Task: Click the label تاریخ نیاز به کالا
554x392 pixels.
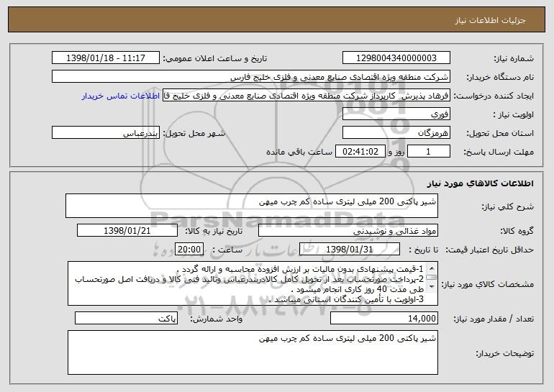Action: point(214,232)
